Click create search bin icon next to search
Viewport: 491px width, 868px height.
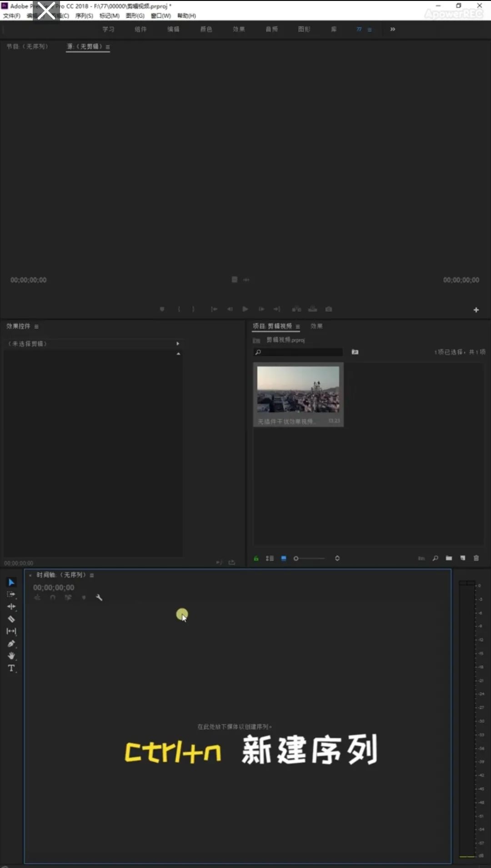click(355, 352)
